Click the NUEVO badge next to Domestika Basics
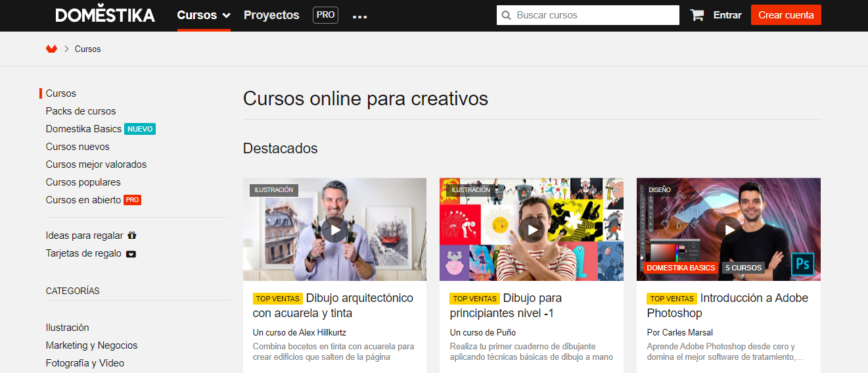Screen dimensions: 868x373 140,129
